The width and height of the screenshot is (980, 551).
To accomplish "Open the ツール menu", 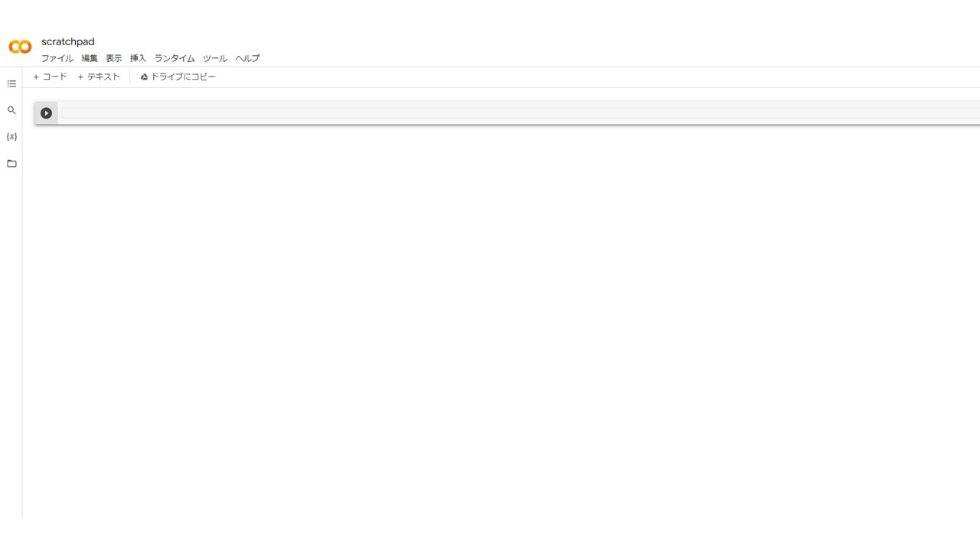I will pyautogui.click(x=215, y=58).
